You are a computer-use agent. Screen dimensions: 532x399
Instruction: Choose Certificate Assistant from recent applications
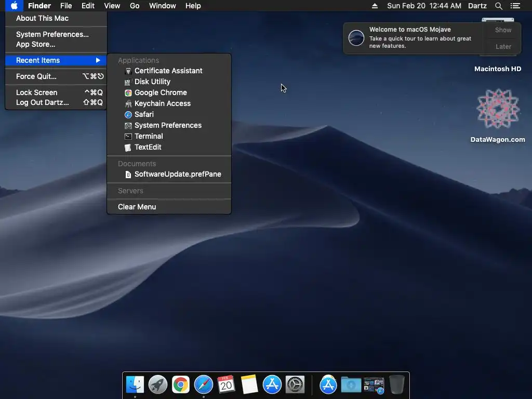[x=169, y=71]
